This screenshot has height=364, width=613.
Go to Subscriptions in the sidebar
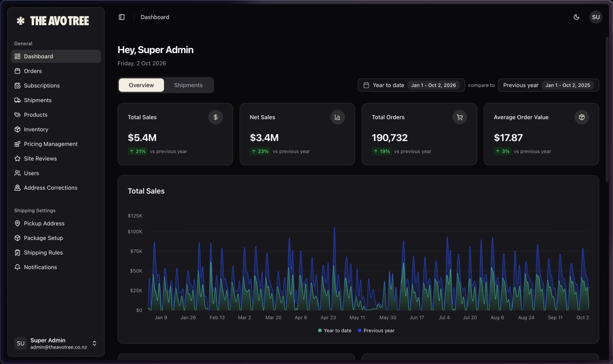click(x=56, y=86)
